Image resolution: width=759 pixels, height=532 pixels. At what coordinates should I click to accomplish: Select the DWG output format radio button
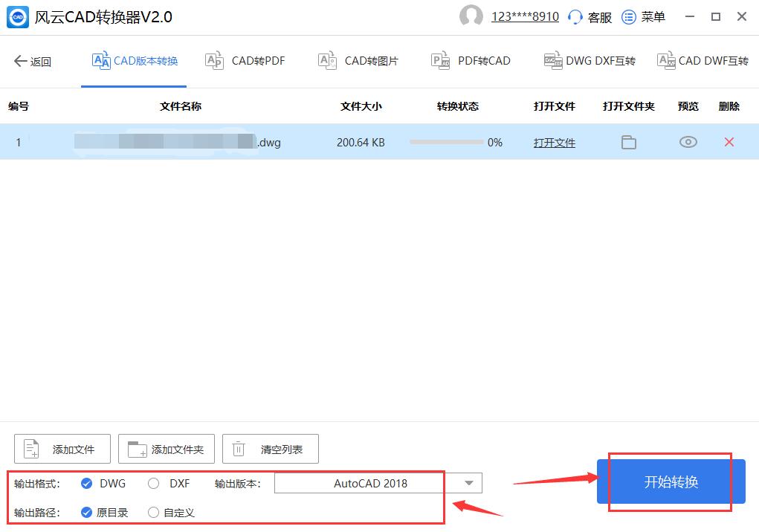coord(88,483)
